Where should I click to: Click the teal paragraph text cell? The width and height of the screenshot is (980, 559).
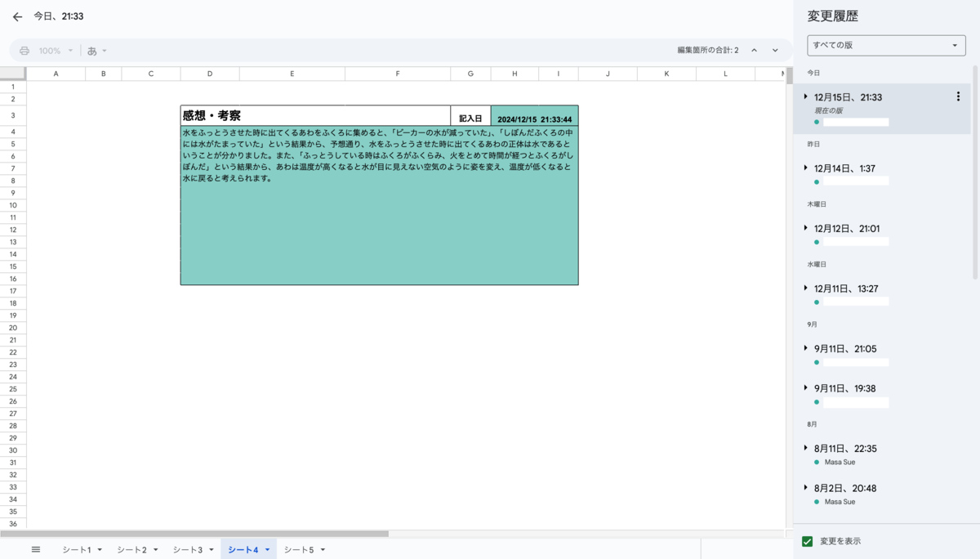pyautogui.click(x=379, y=205)
